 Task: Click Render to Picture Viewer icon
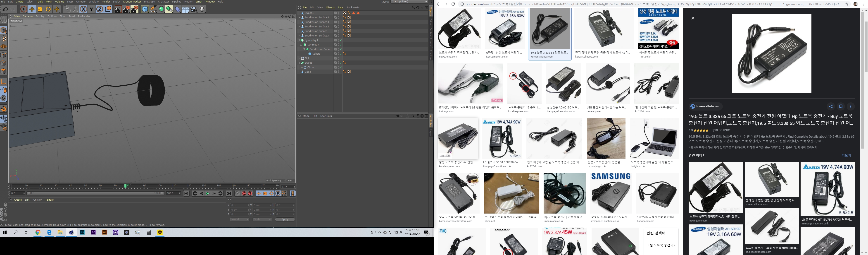point(126,9)
